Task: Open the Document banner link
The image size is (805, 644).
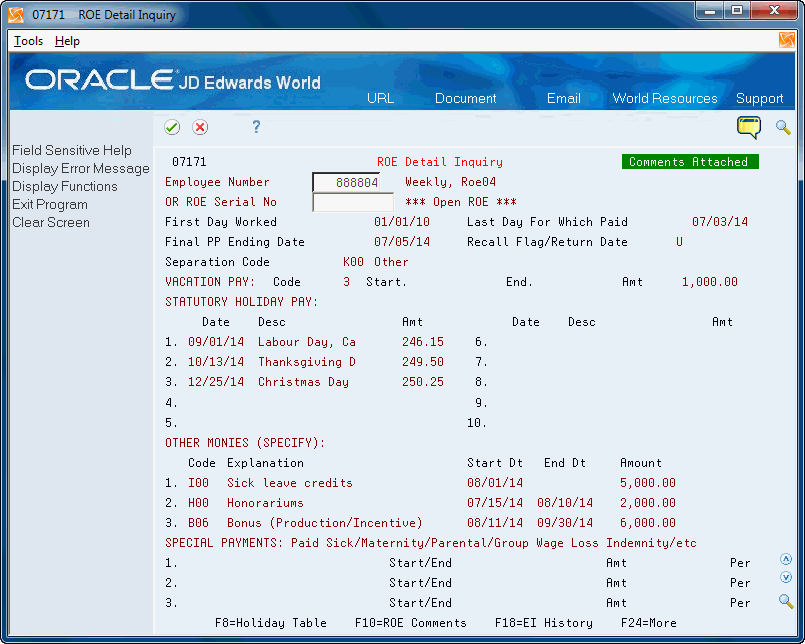Action: [x=466, y=98]
